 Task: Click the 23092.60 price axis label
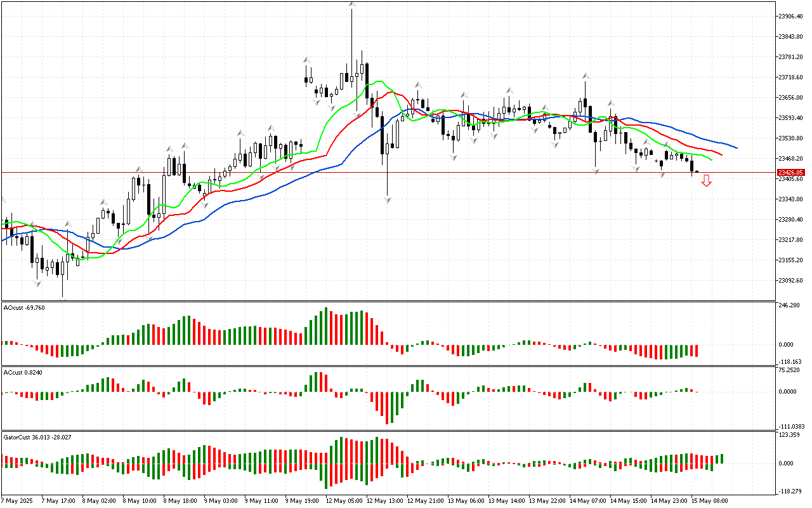[x=790, y=281]
